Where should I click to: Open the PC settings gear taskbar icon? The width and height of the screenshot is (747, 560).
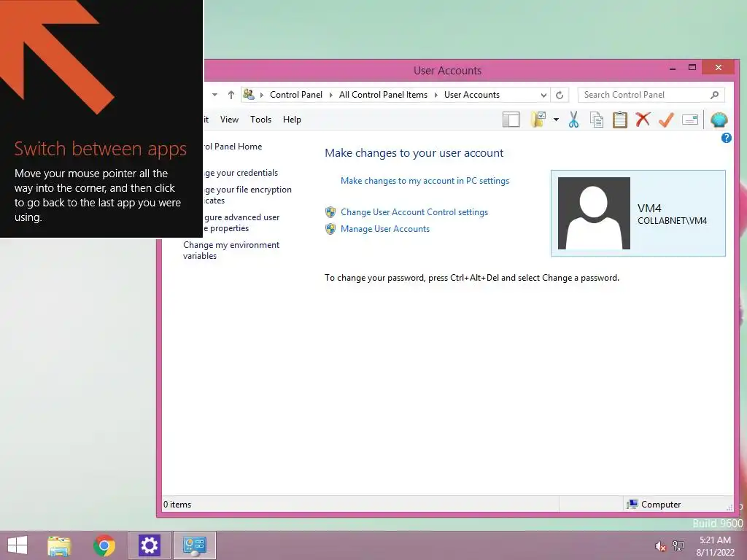[x=149, y=545]
